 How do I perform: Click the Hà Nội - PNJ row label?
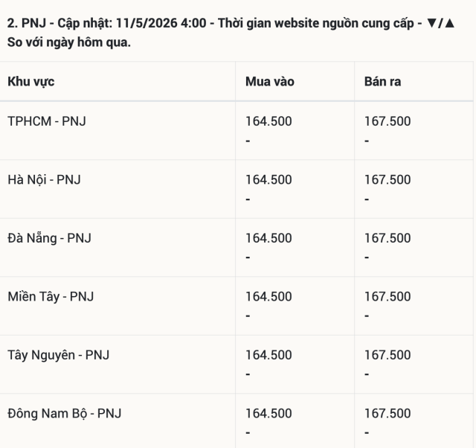[x=45, y=179]
